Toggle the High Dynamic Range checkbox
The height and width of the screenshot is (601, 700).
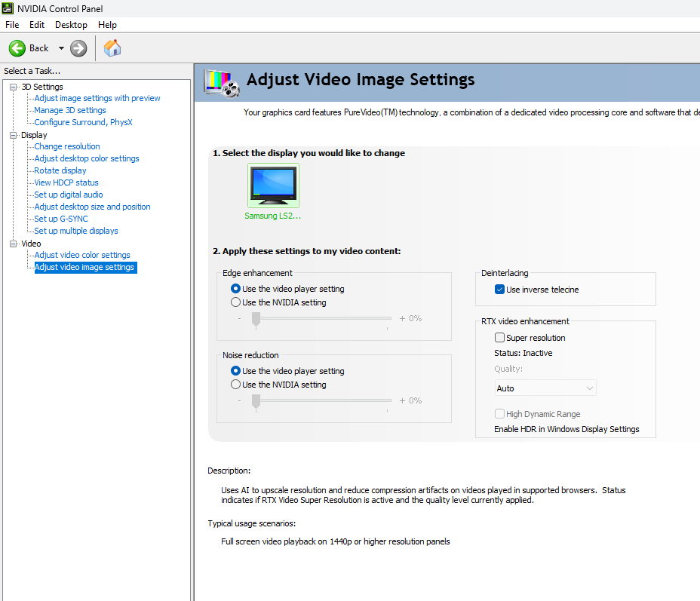pyautogui.click(x=499, y=414)
